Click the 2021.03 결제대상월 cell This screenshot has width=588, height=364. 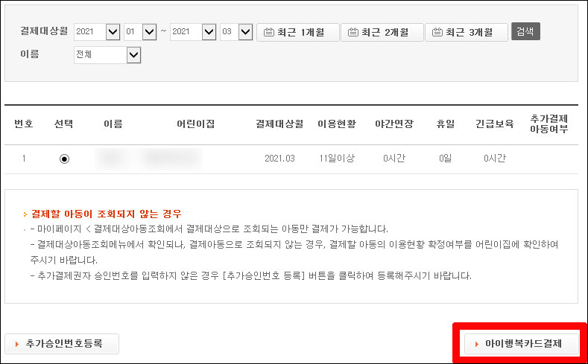pyautogui.click(x=279, y=159)
